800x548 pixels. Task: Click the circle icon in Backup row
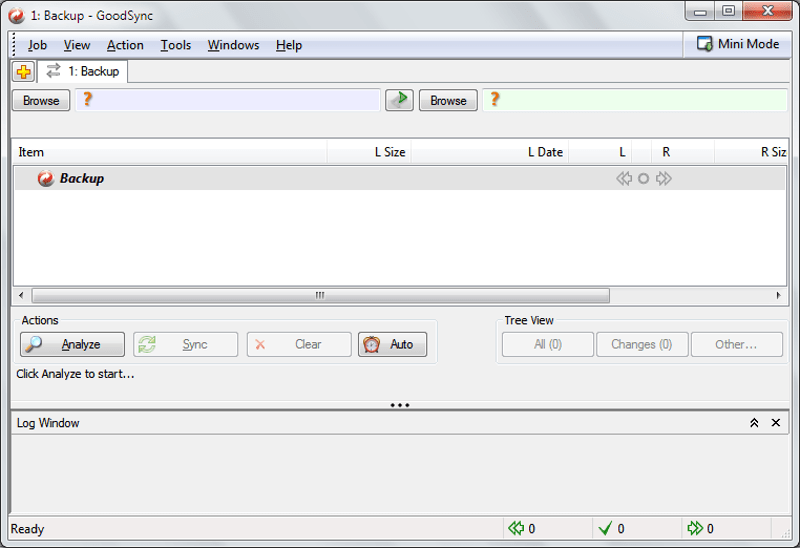click(644, 179)
